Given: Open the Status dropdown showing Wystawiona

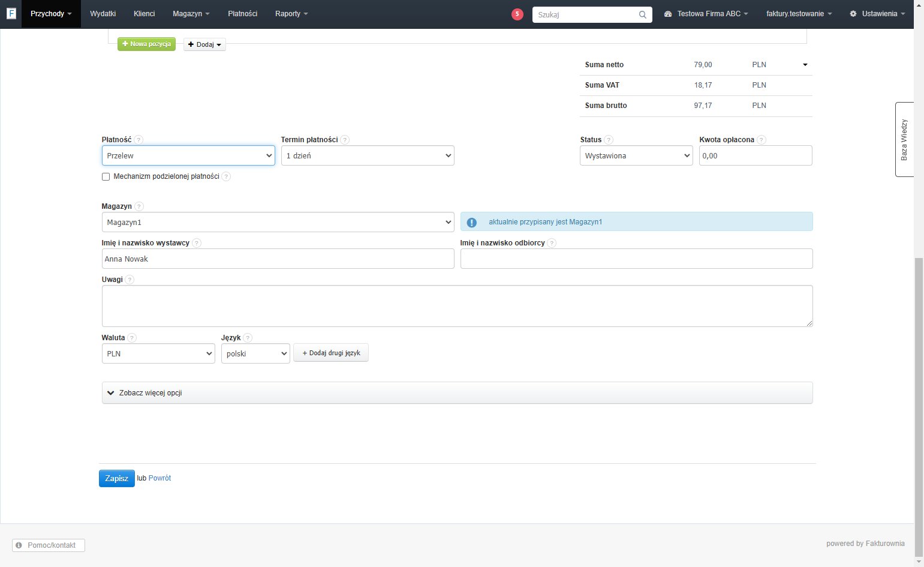Looking at the screenshot, I should click(x=636, y=155).
